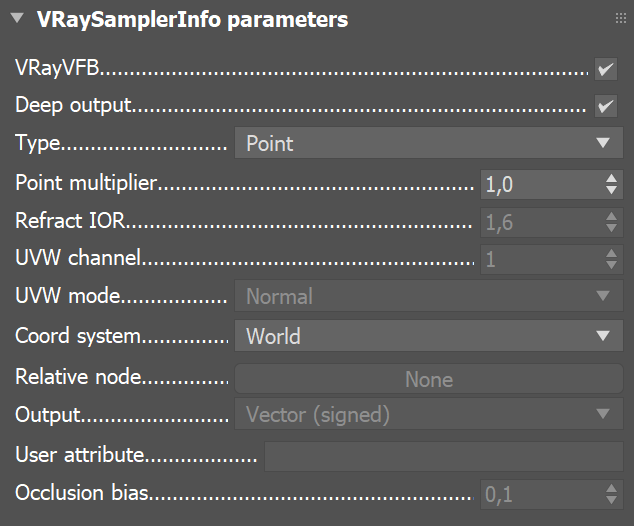Click the Relative node label

coord(78,377)
